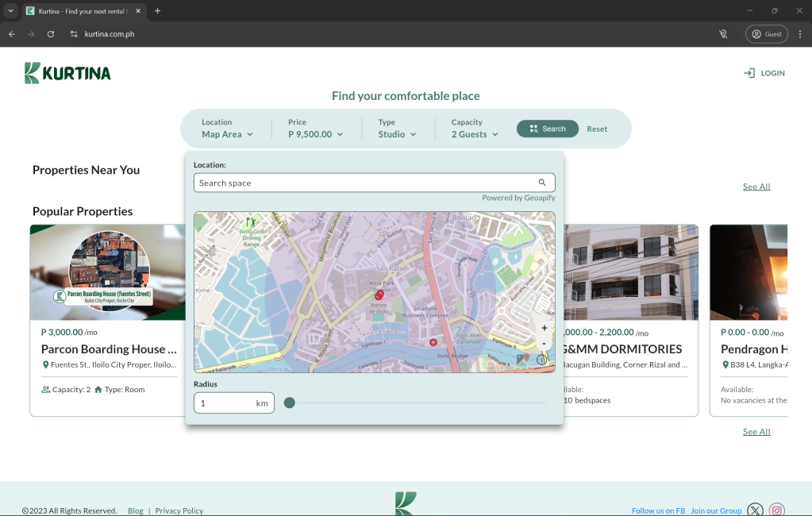
Task: Click the Kurtina logo in header
Action: 67,73
